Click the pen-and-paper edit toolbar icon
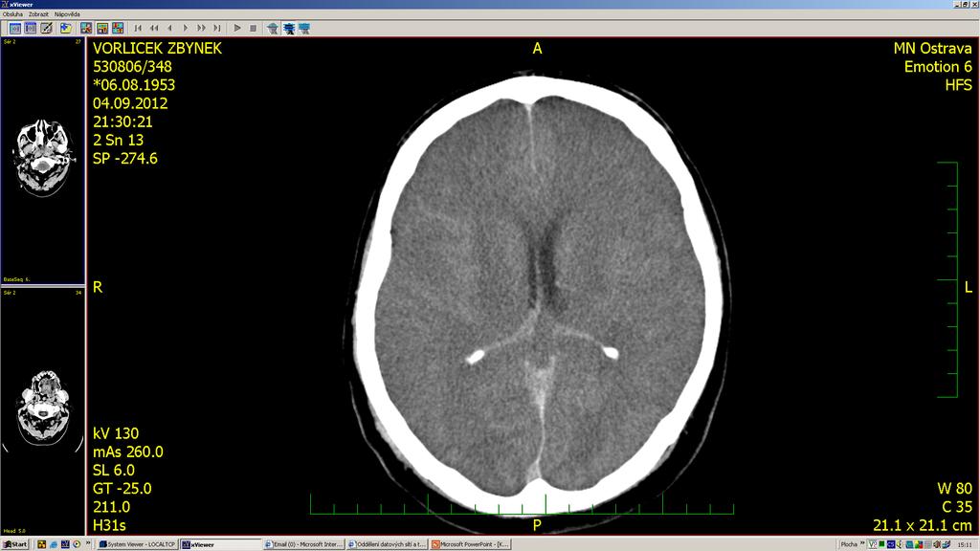 coord(46,28)
